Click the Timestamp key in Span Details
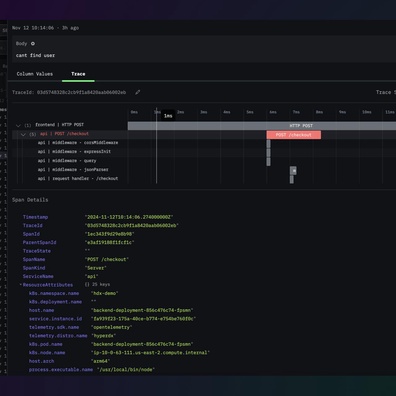 [x=35, y=217]
